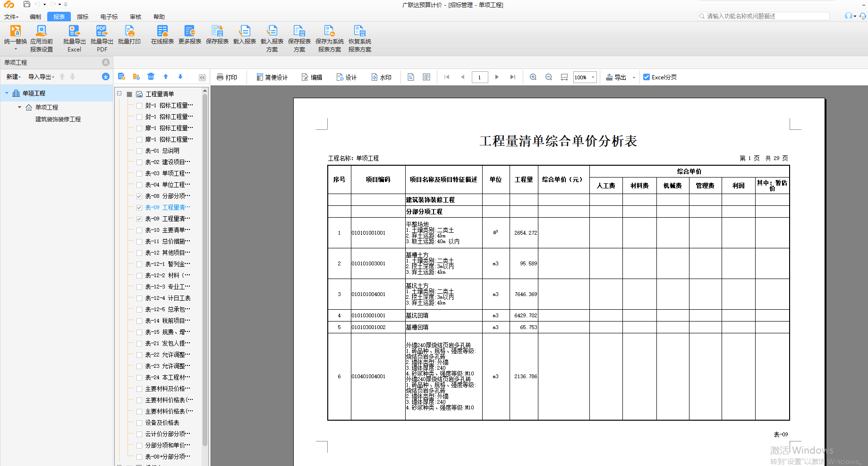This screenshot has height=466, width=868.
Task: Click the 打印 button
Action: click(x=227, y=77)
